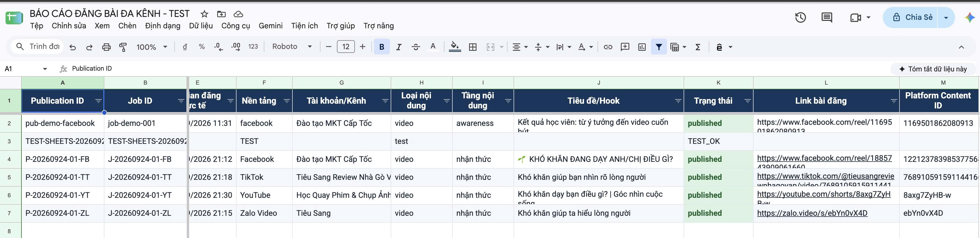980x238 pixels.
Task: Open input tools ê button
Action: (719, 47)
